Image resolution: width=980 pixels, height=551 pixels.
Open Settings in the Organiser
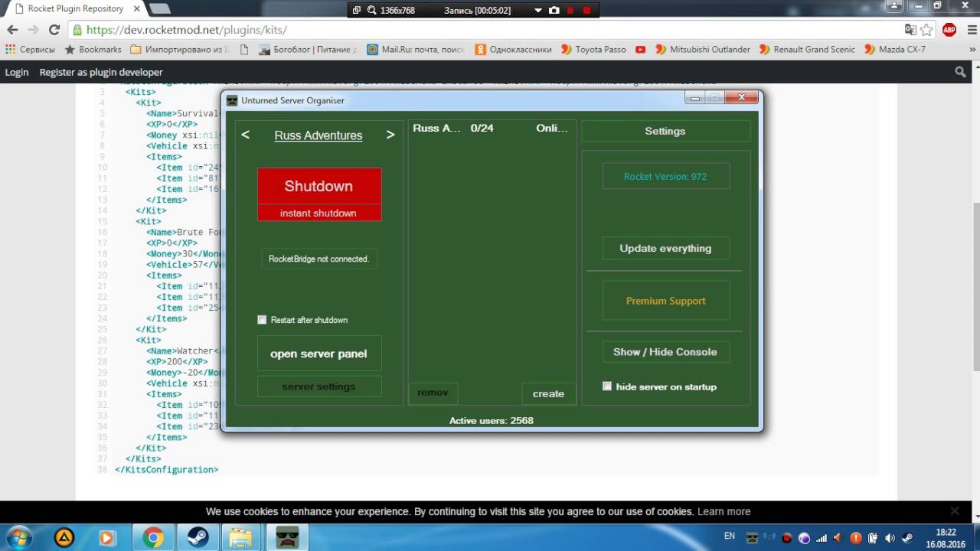(x=665, y=131)
